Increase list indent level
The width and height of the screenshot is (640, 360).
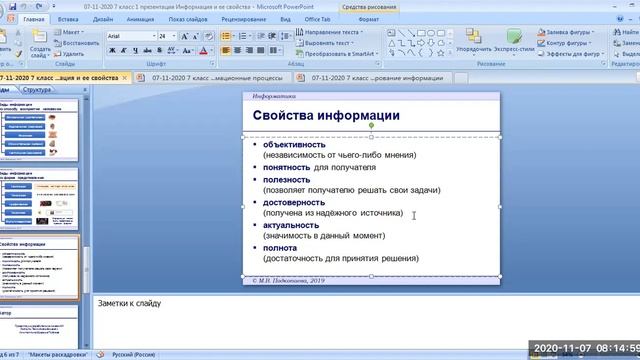pyautogui.click(x=272, y=36)
